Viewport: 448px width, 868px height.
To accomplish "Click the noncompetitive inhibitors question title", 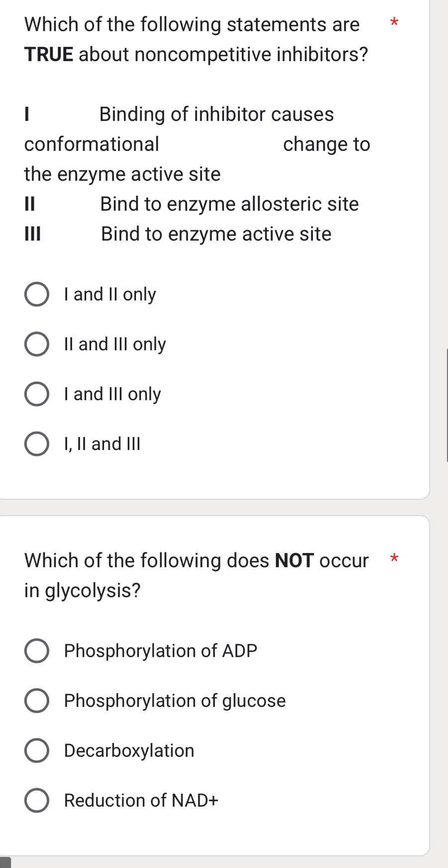I will pyautogui.click(x=194, y=39).
